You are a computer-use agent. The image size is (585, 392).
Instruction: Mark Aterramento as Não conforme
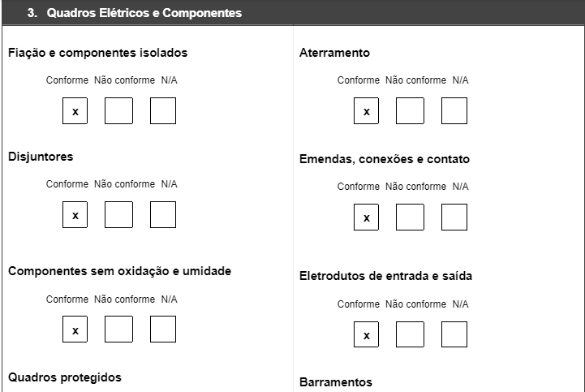410,111
